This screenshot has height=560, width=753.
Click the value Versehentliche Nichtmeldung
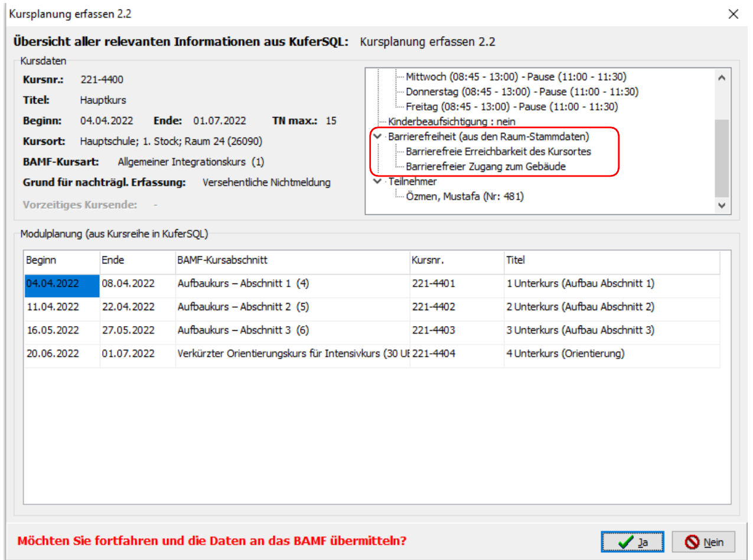tap(266, 183)
